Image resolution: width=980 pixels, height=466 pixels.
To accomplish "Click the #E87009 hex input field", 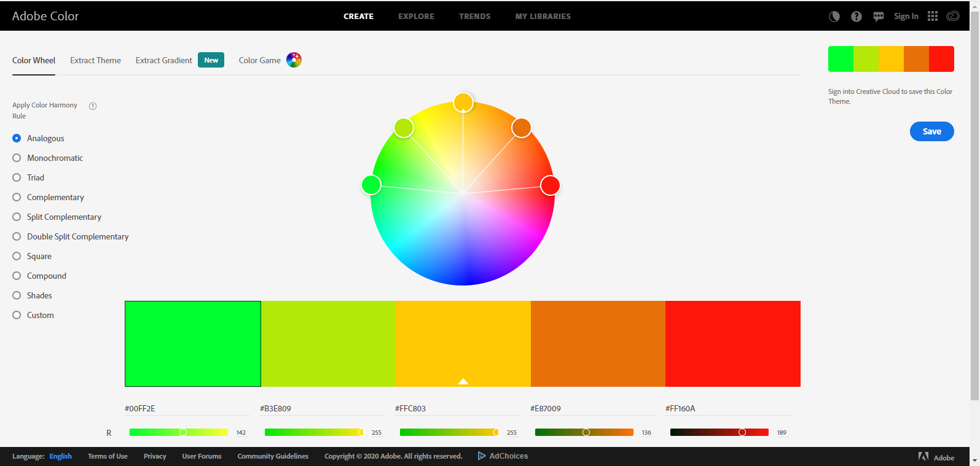I will (593, 408).
